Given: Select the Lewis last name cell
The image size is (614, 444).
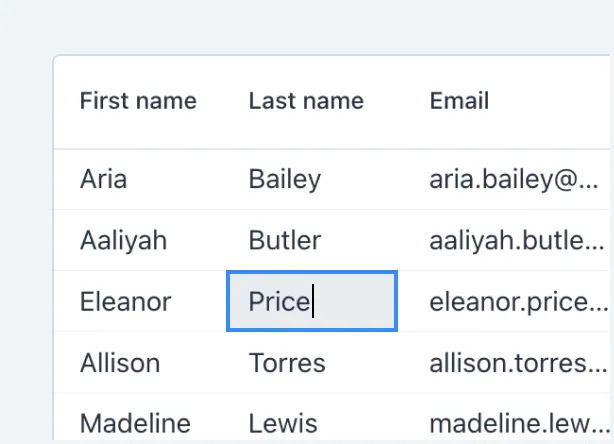Looking at the screenshot, I should 283,423.
